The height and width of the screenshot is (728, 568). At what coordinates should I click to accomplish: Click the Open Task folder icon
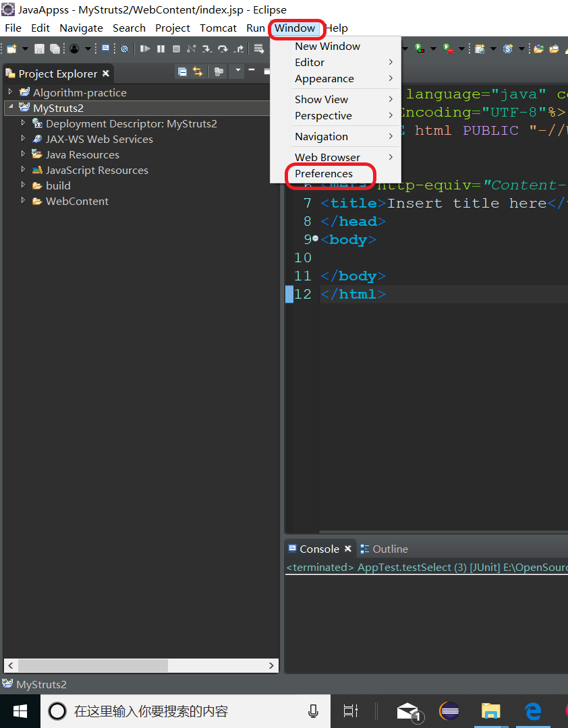pos(554,49)
